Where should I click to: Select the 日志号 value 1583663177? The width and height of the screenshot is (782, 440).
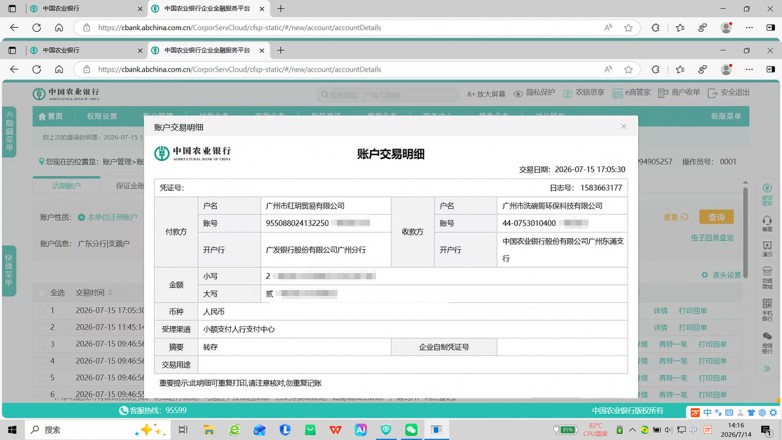click(601, 188)
